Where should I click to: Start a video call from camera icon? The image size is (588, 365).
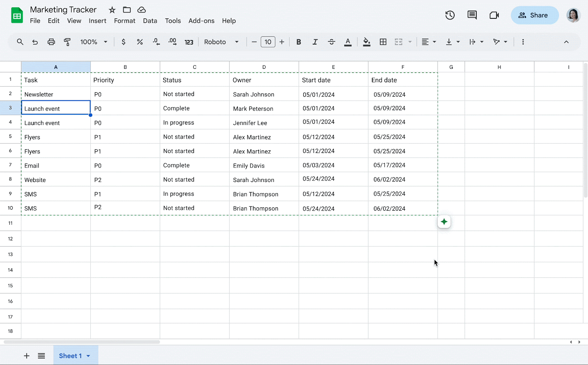(494, 15)
